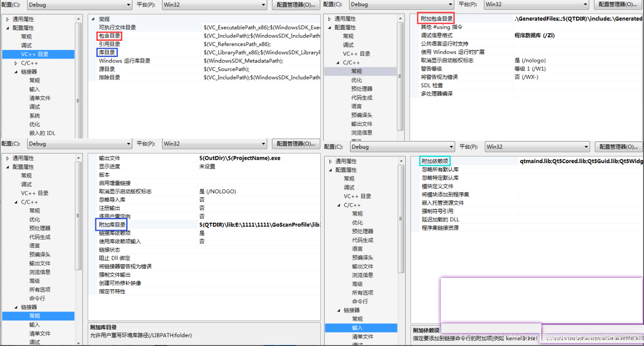Expand the collapsed C/C++ node beside 包含目录 list
This screenshot has width=644, height=346.
(x=16, y=63)
